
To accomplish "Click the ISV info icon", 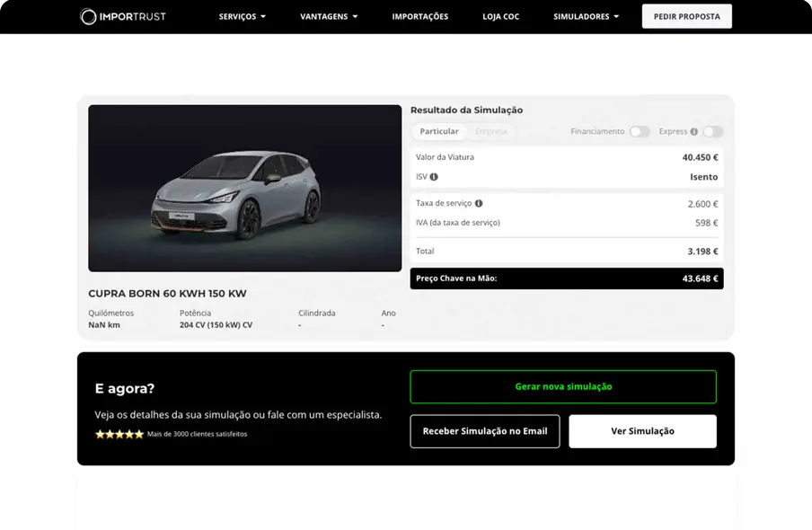I will click(x=434, y=177).
